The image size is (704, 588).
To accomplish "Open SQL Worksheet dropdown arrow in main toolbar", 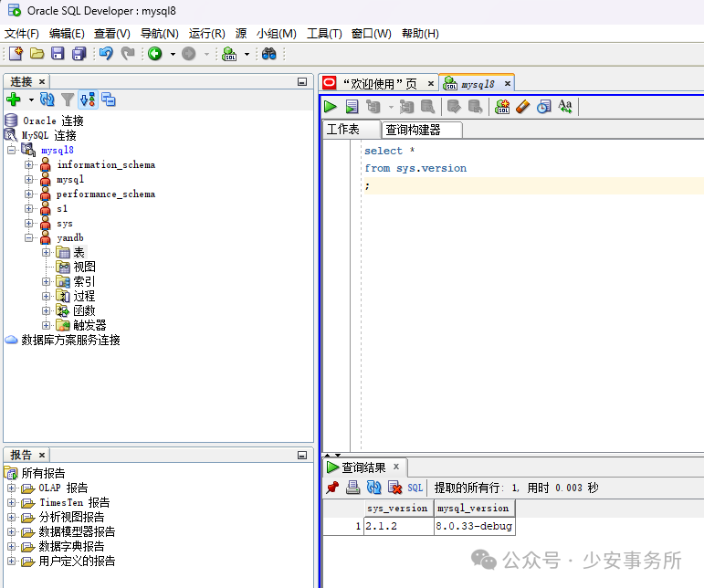I will click(x=247, y=54).
